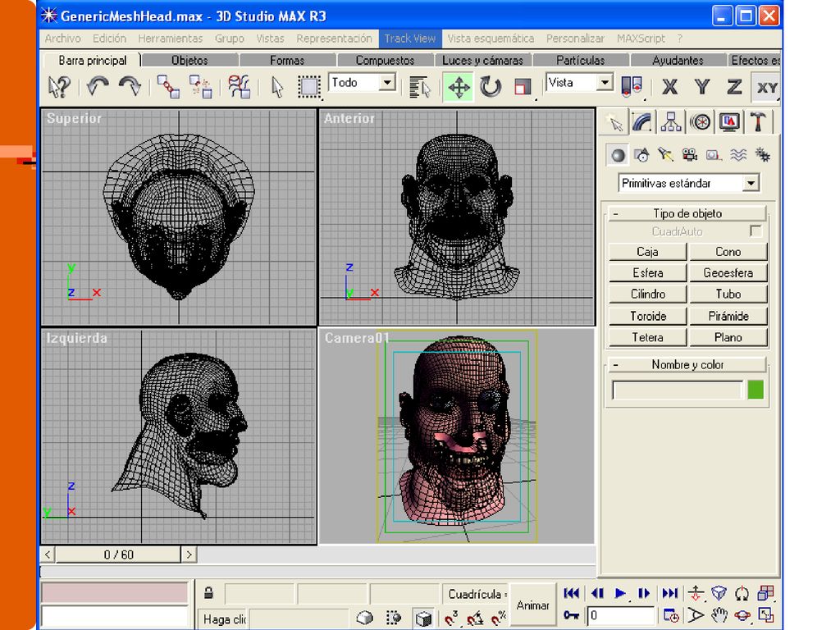Open the Motion command panel

point(701,123)
